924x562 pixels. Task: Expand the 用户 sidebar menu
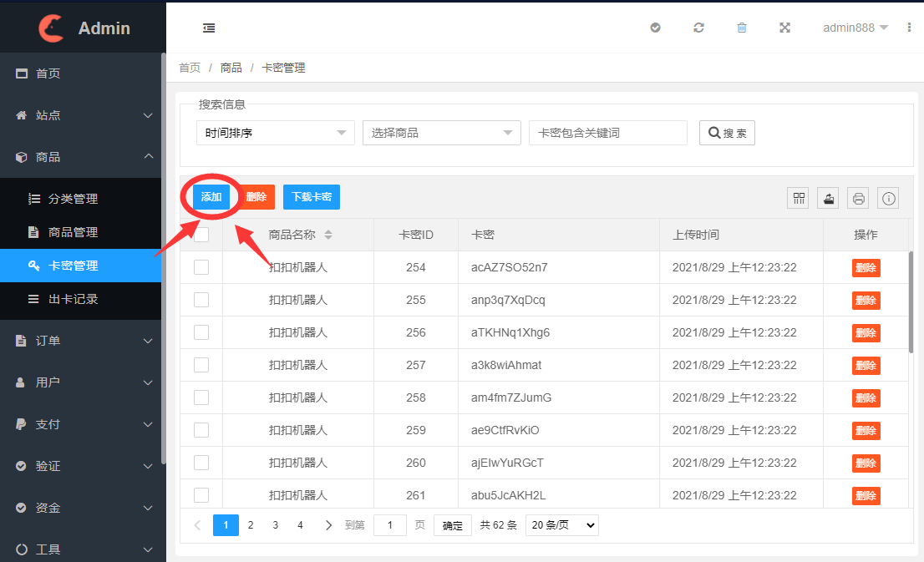81,382
